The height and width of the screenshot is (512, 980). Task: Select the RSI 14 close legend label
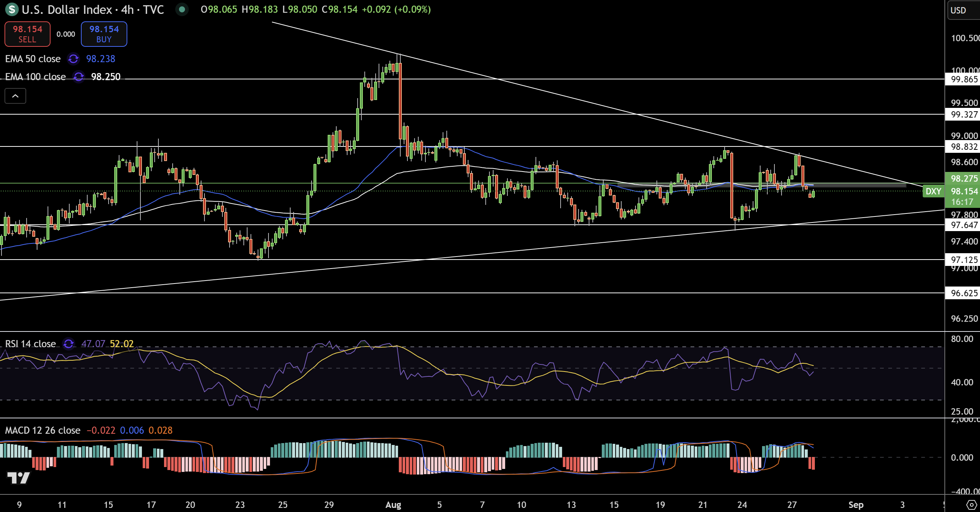[x=30, y=344]
